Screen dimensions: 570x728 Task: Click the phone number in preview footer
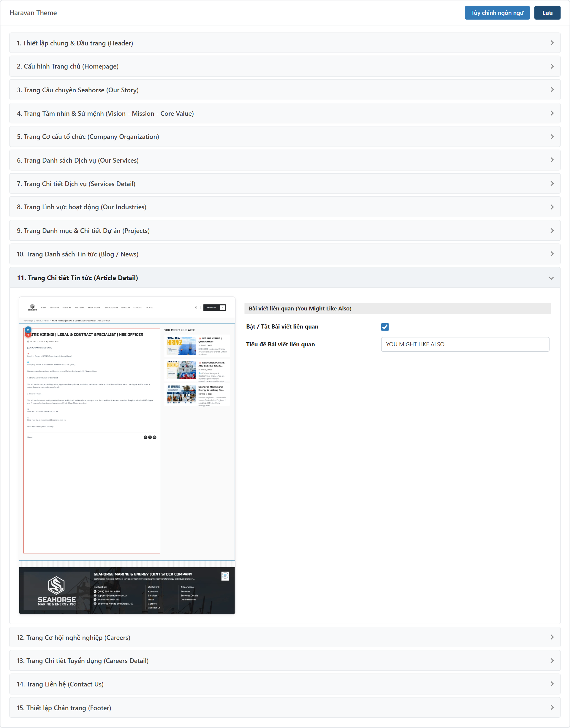click(108, 591)
